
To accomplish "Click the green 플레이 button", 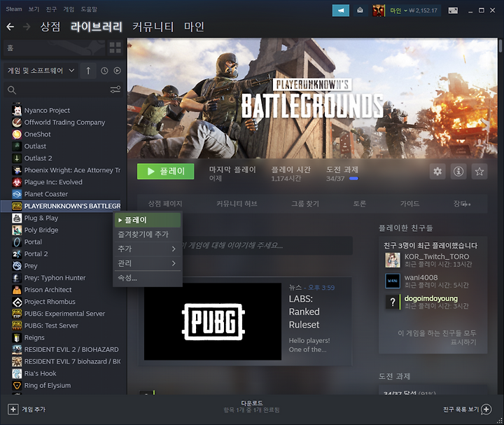I will point(165,172).
